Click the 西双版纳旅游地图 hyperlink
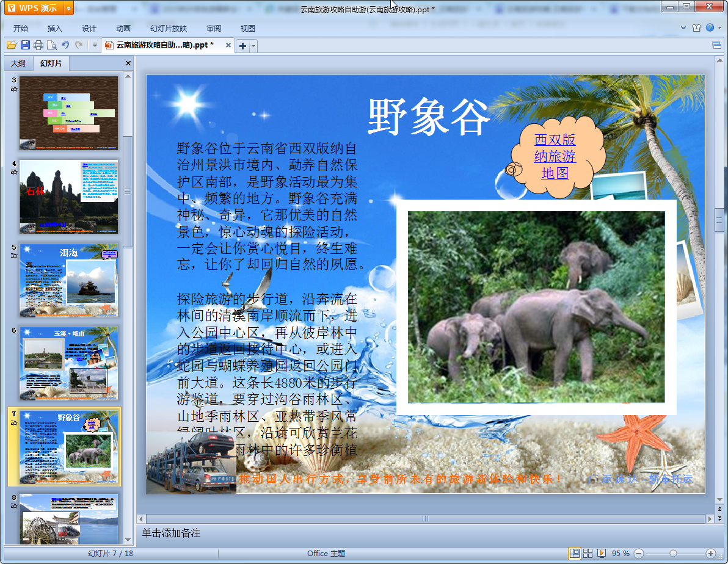Screen dimensions: 728x564 pyautogui.click(x=555, y=156)
